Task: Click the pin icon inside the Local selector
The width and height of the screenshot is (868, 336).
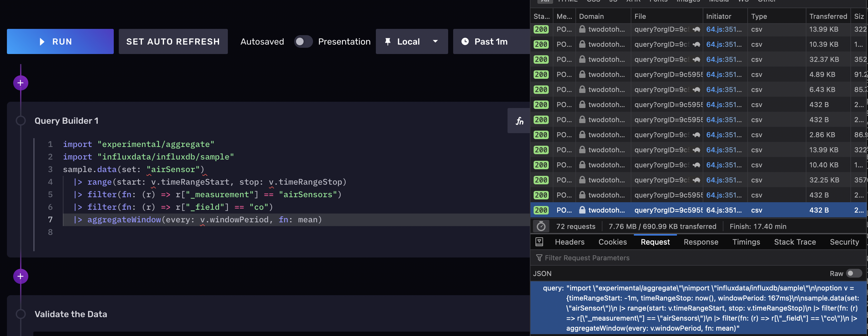Action: point(388,41)
